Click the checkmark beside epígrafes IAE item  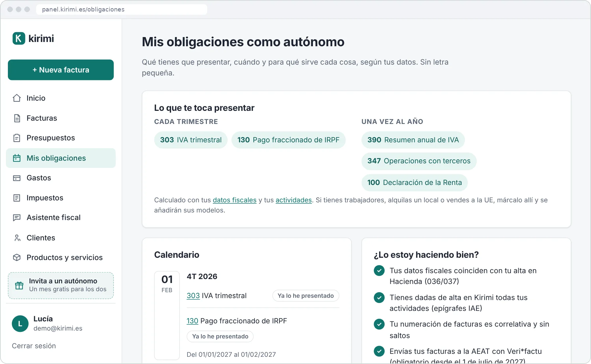click(379, 297)
